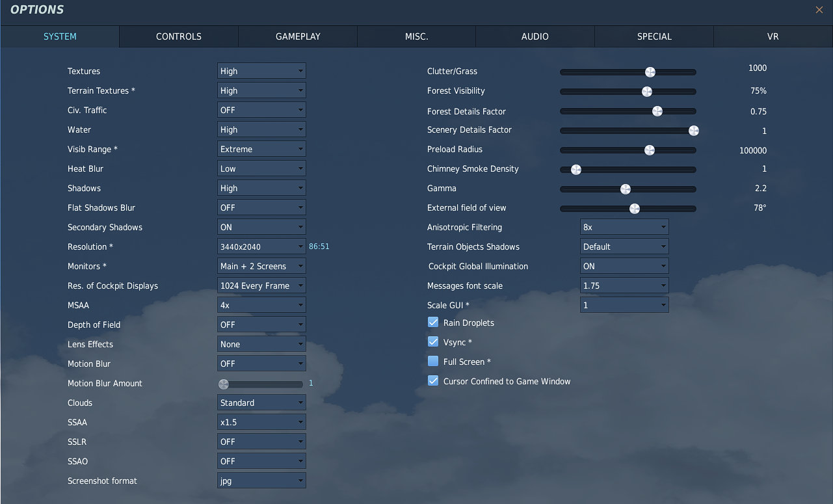Open the Terrain Textures dropdown
This screenshot has height=504, width=833.
point(261,90)
